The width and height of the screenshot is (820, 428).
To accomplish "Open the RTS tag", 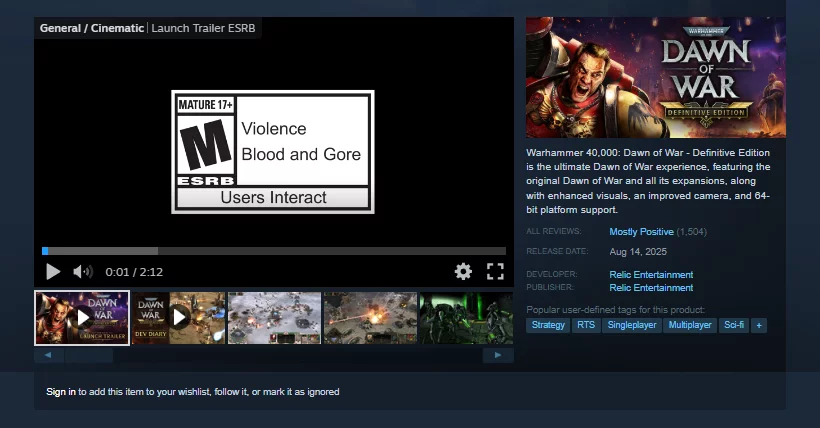I will click(585, 325).
